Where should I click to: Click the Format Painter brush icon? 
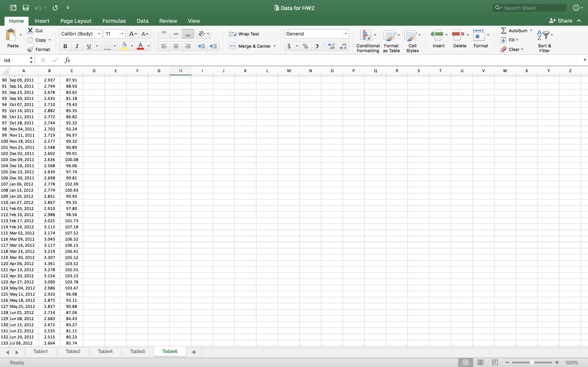30,50
